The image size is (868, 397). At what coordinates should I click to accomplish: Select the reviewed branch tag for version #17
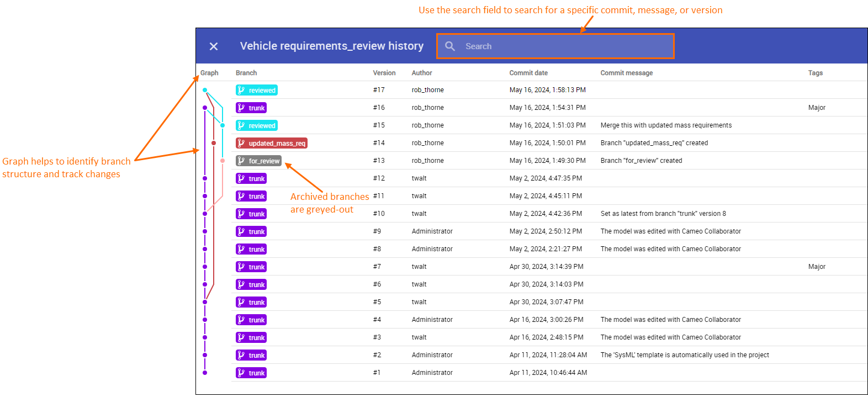pos(257,91)
